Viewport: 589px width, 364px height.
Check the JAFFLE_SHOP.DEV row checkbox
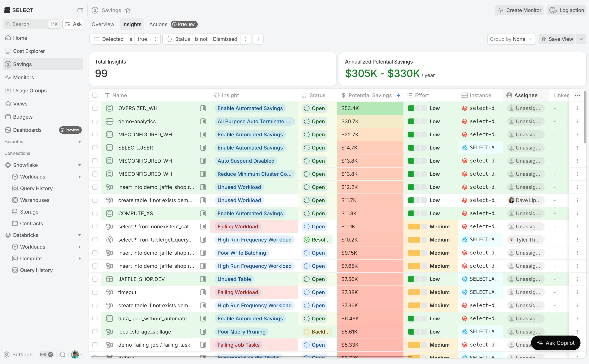tap(95, 279)
